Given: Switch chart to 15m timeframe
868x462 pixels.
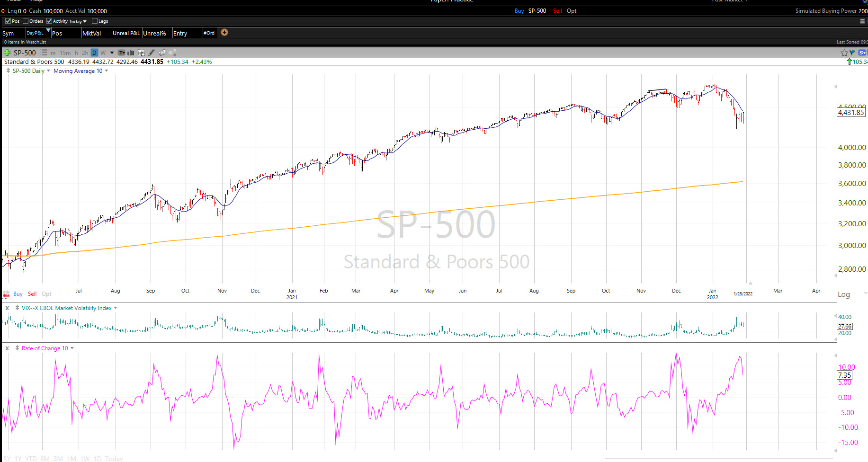Looking at the screenshot, I should coord(65,53).
